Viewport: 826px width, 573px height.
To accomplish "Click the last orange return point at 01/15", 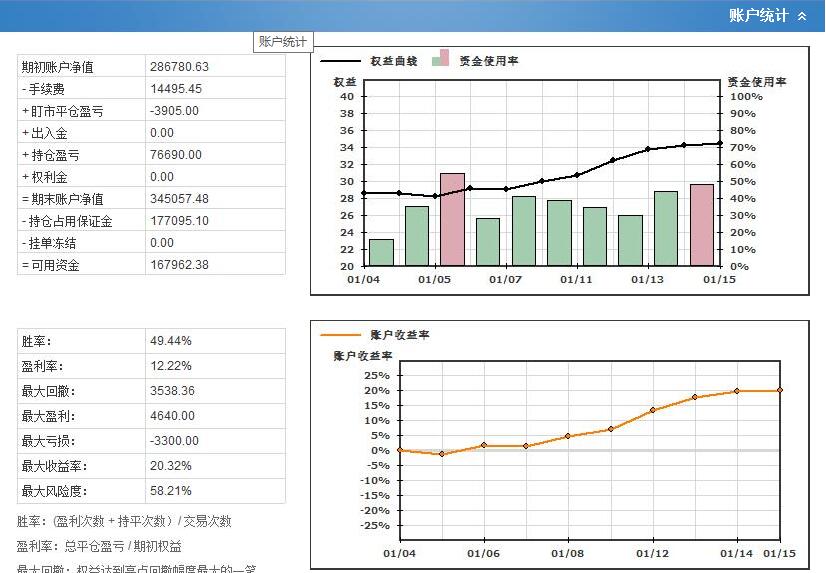I will coord(779,390).
